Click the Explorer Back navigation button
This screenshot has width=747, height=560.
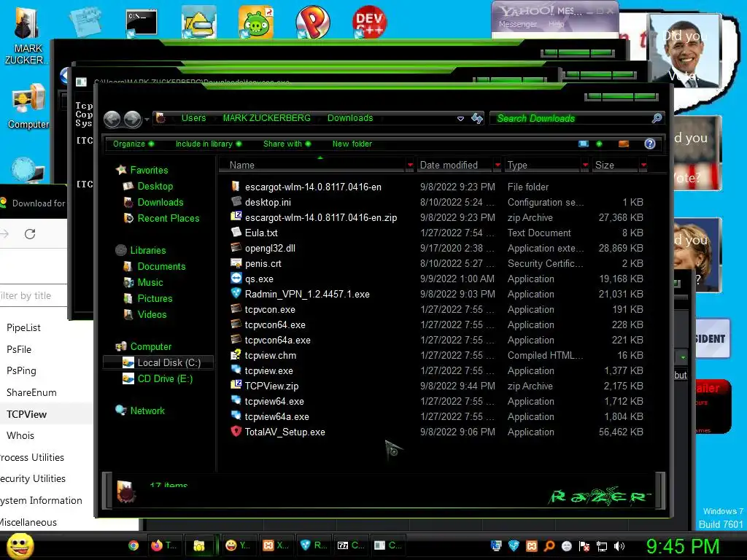pos(112,119)
